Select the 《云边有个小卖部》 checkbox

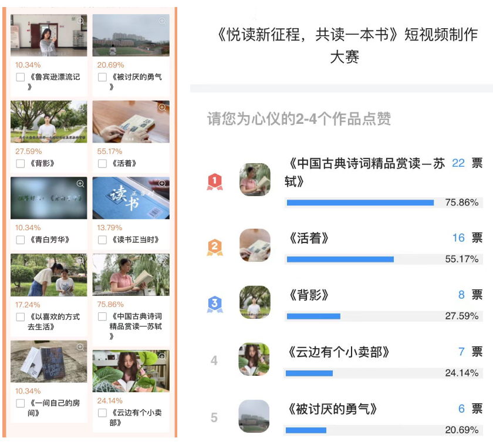pos(102,413)
